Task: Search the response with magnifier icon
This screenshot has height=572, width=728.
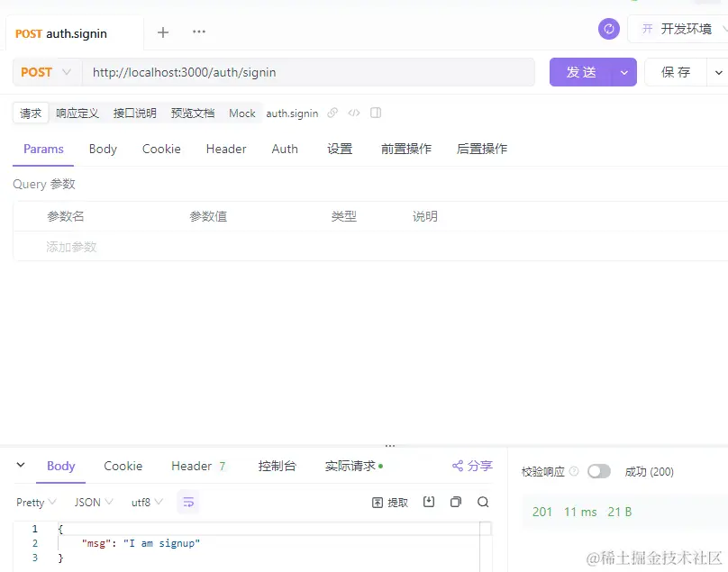Action: [x=483, y=502]
